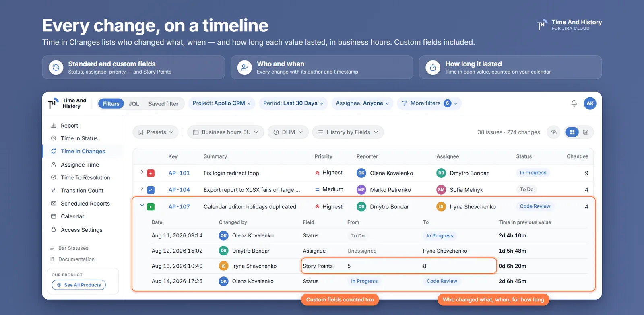Open the More filters dropdown
The image size is (644, 315).
(x=429, y=103)
